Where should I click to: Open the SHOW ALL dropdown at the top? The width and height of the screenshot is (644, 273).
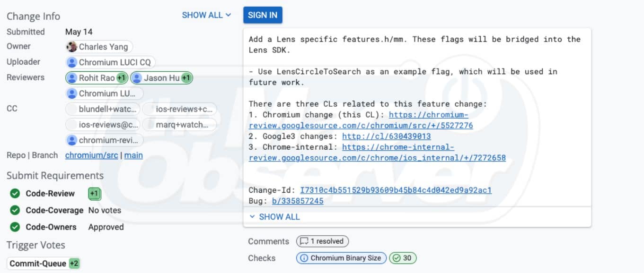[206, 15]
